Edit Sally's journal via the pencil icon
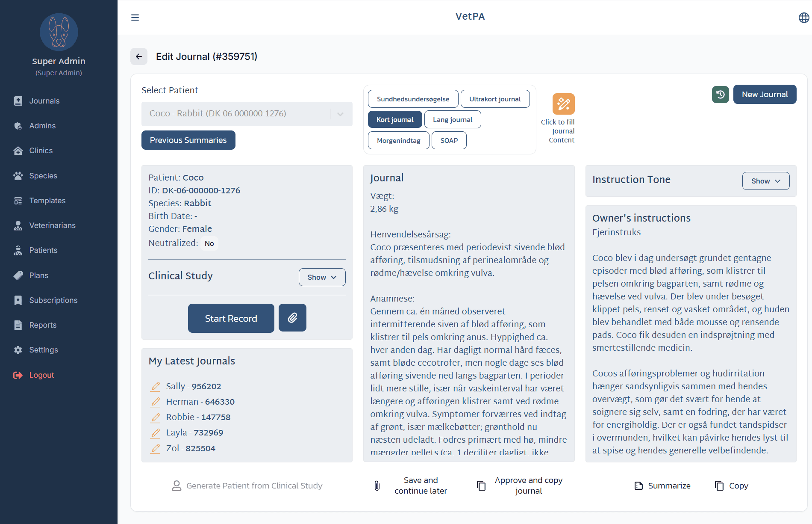Viewport: 812px width, 524px height. pyautogui.click(x=155, y=386)
